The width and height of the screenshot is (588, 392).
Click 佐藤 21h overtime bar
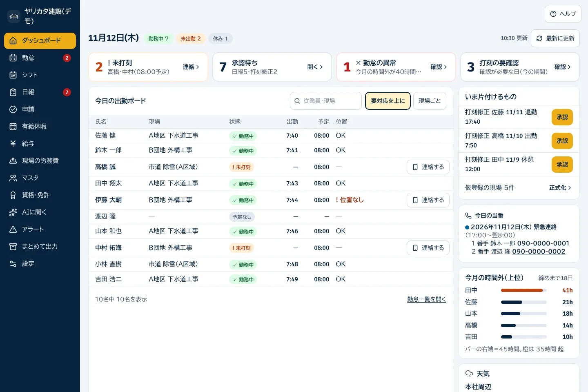coord(524,302)
